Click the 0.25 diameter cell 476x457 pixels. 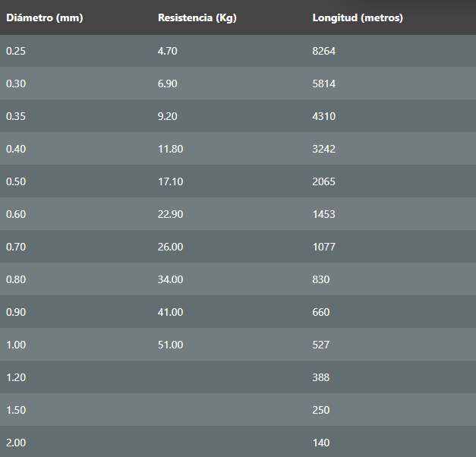pyautogui.click(x=16, y=51)
